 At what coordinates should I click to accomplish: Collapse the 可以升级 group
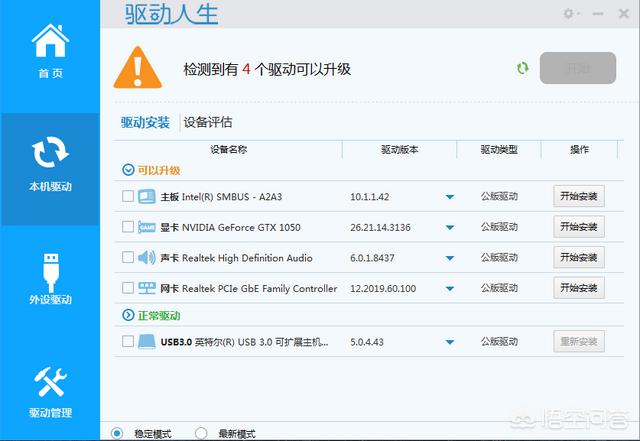pyautogui.click(x=128, y=170)
